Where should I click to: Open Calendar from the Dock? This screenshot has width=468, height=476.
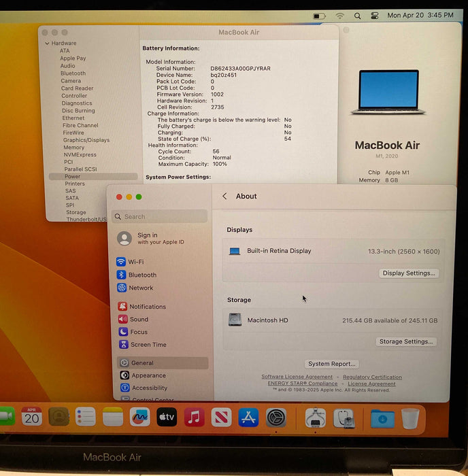(31, 417)
